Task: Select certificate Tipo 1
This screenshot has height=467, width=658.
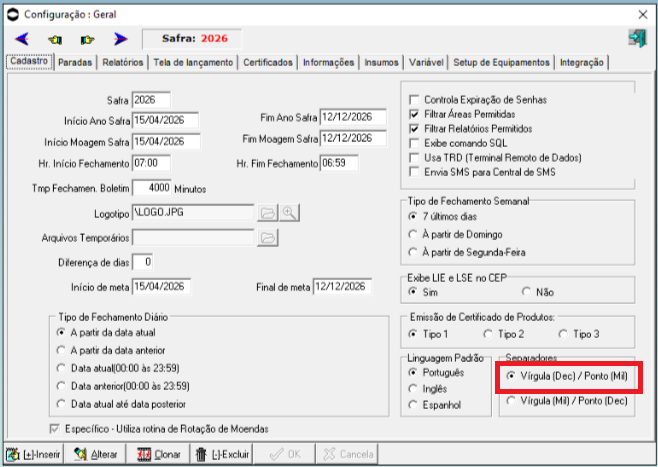Action: [413, 334]
